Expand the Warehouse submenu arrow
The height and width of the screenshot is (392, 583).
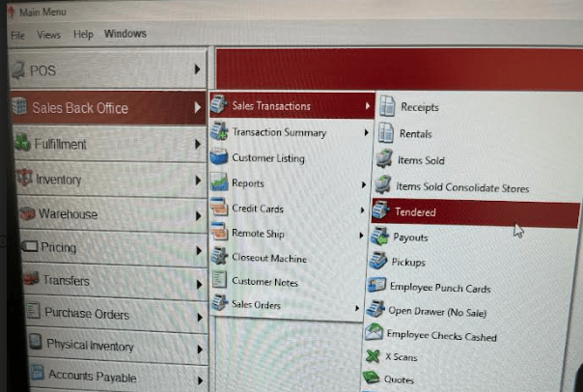point(199,216)
